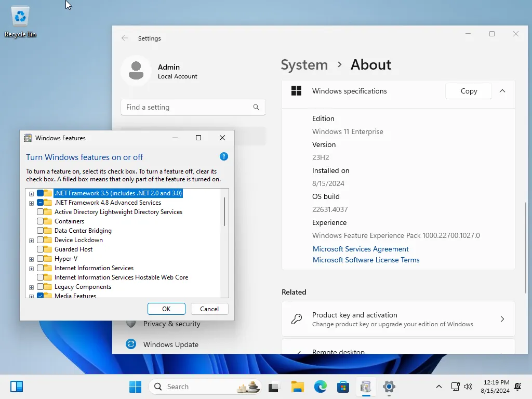Expand the Device Lockdown tree node
Viewport: 532px width, 399px height.
(31, 241)
